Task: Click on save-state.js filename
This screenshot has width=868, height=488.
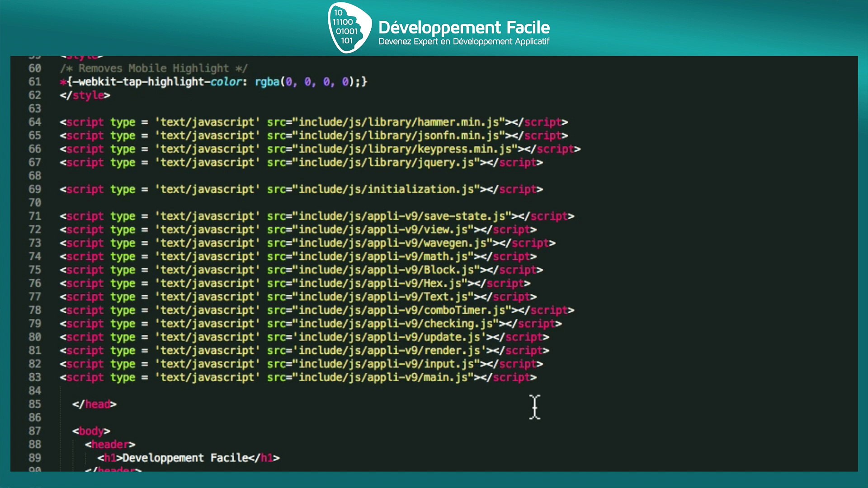Action: [x=464, y=216]
